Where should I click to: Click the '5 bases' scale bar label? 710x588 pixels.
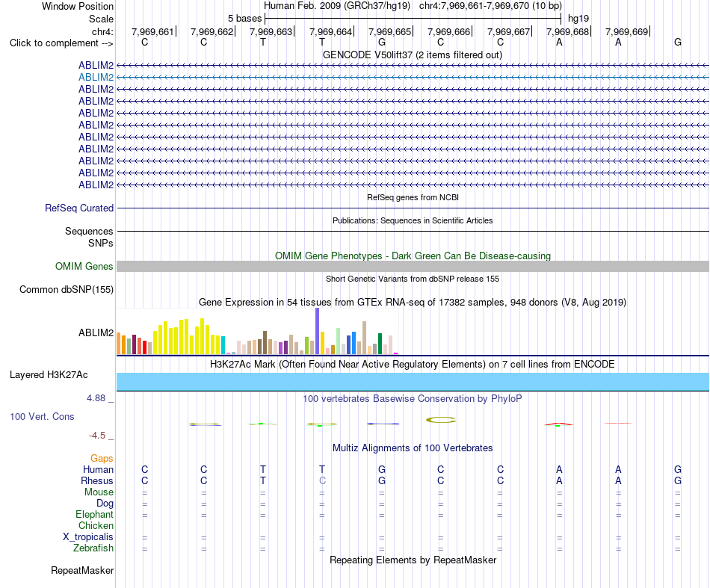(244, 19)
